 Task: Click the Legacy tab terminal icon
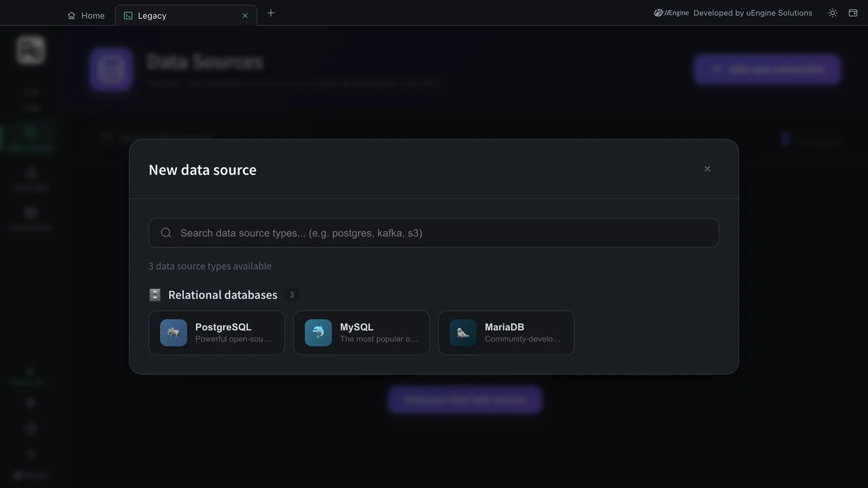point(128,16)
